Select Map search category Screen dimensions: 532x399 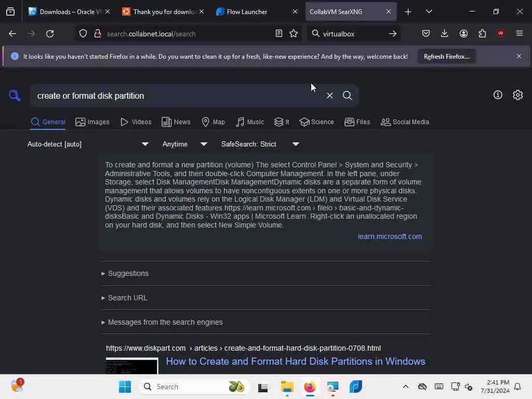(213, 122)
